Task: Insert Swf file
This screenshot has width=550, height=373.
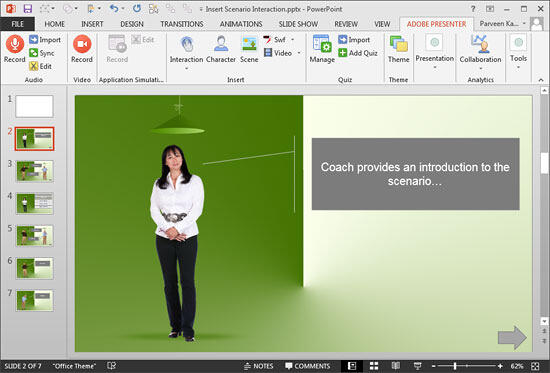Action: click(275, 40)
